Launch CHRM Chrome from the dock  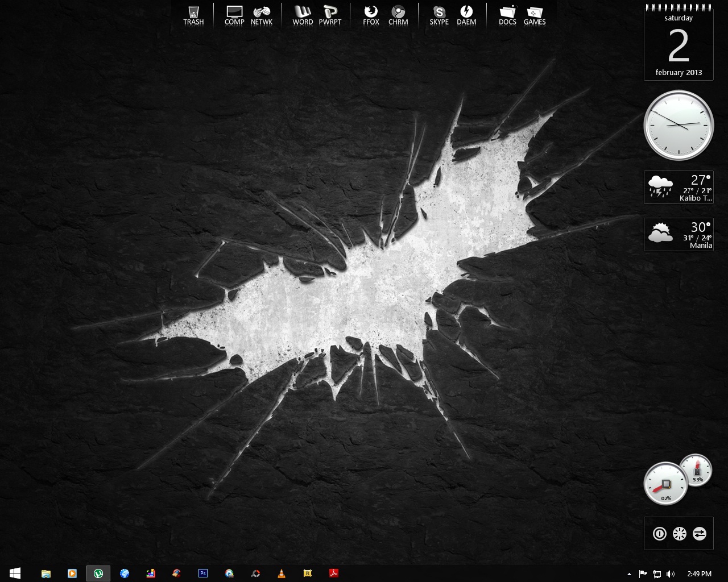pos(398,15)
